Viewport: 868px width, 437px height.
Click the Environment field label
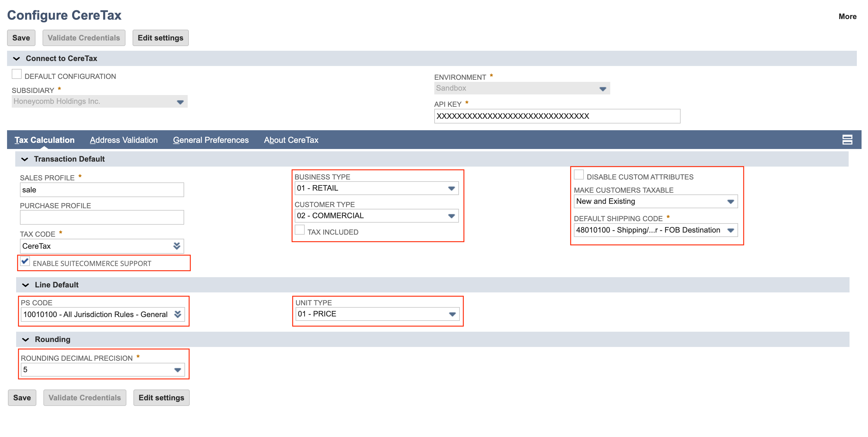[x=460, y=77]
